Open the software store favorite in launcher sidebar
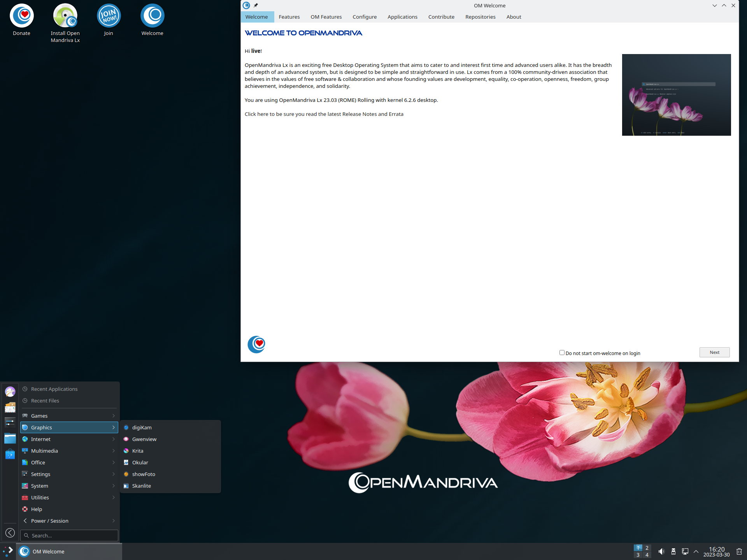This screenshot has width=747, height=560. tap(10, 454)
